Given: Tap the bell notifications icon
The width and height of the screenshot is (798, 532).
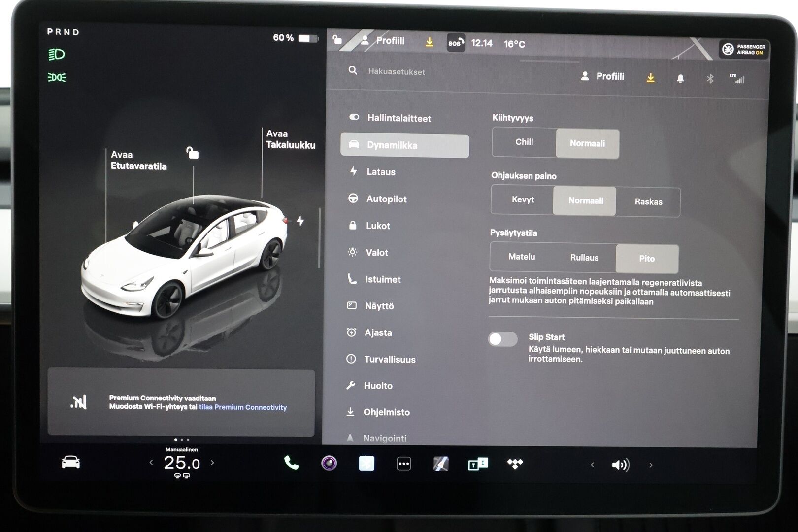Looking at the screenshot, I should coord(680,79).
